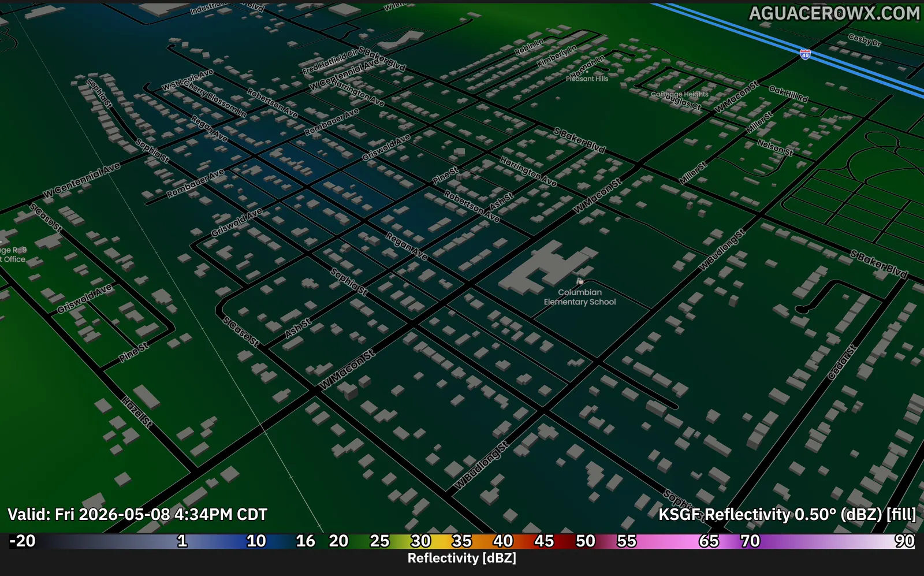Click the Reflectivity [dBZ] legend title

[x=462, y=558]
